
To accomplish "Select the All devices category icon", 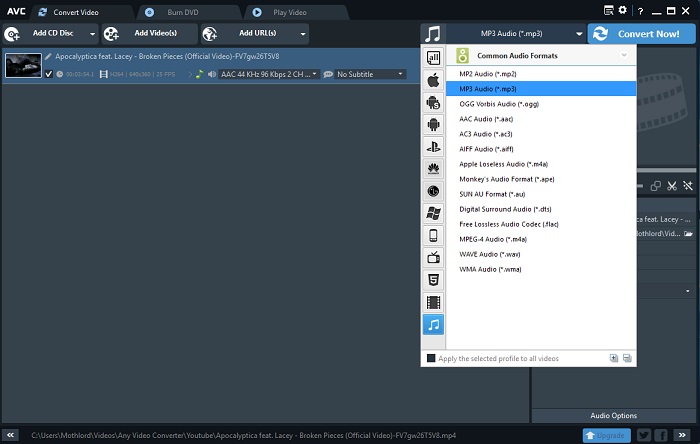I will click(433, 58).
